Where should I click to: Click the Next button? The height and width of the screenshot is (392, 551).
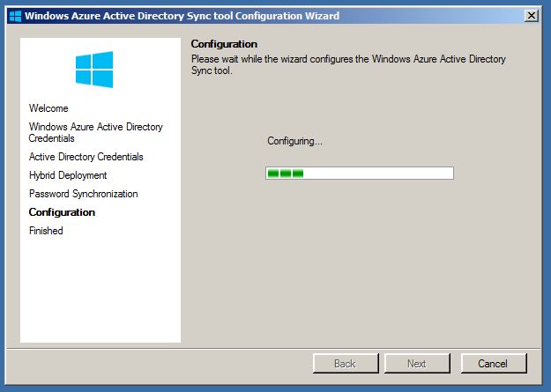tap(417, 364)
